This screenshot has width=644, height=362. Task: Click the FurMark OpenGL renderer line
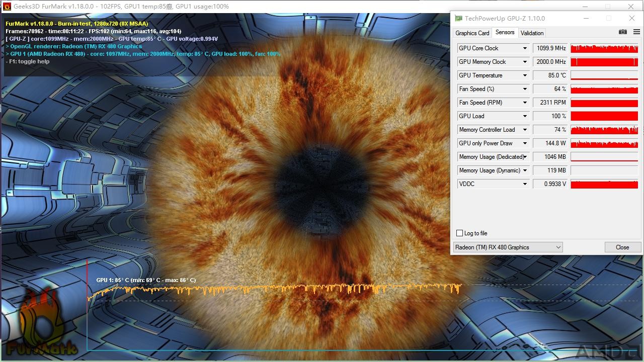74,46
